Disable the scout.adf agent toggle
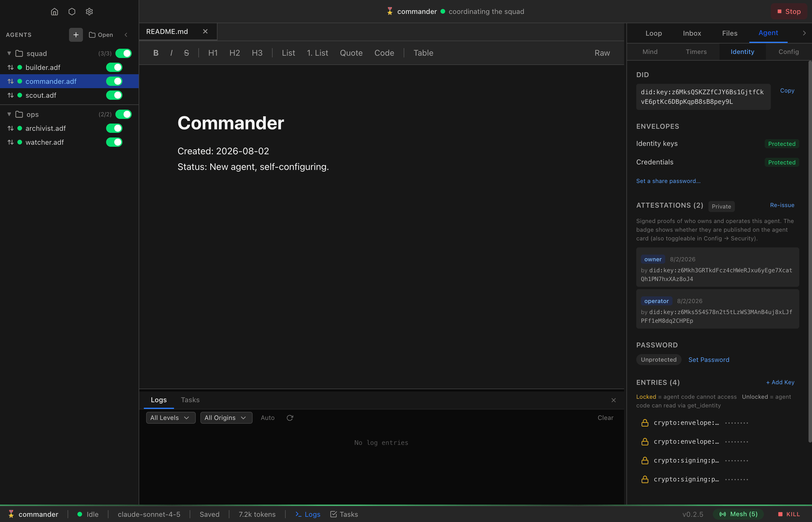The image size is (812, 522). pos(114,95)
